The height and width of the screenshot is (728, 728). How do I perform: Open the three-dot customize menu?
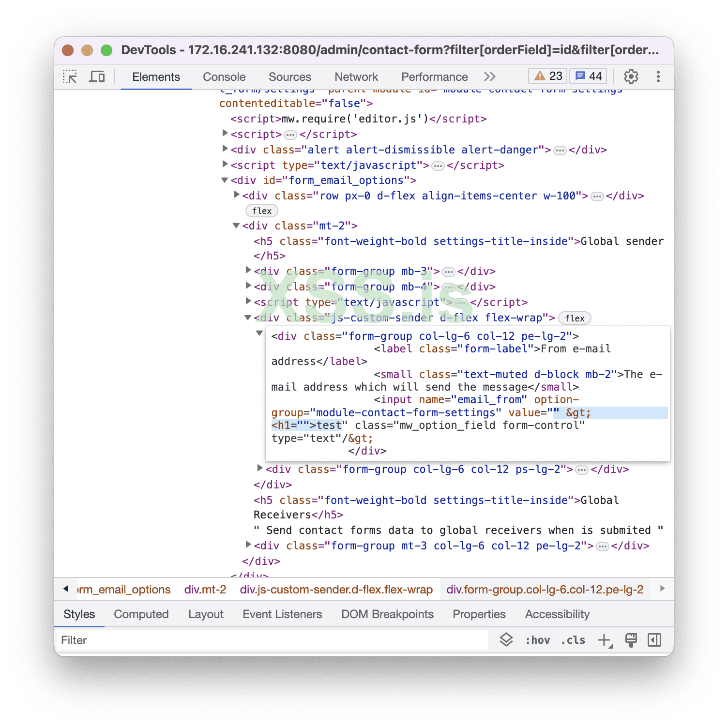[x=658, y=76]
